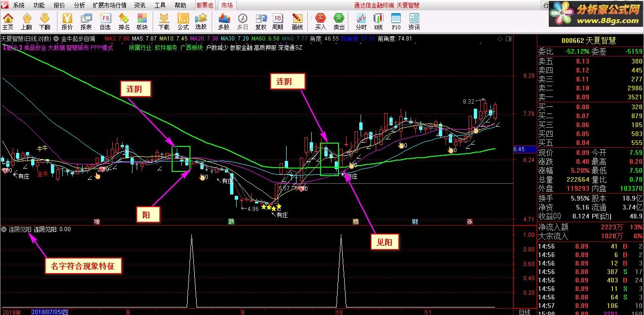Click the 上翻 page-up arrow icon

(26, 22)
